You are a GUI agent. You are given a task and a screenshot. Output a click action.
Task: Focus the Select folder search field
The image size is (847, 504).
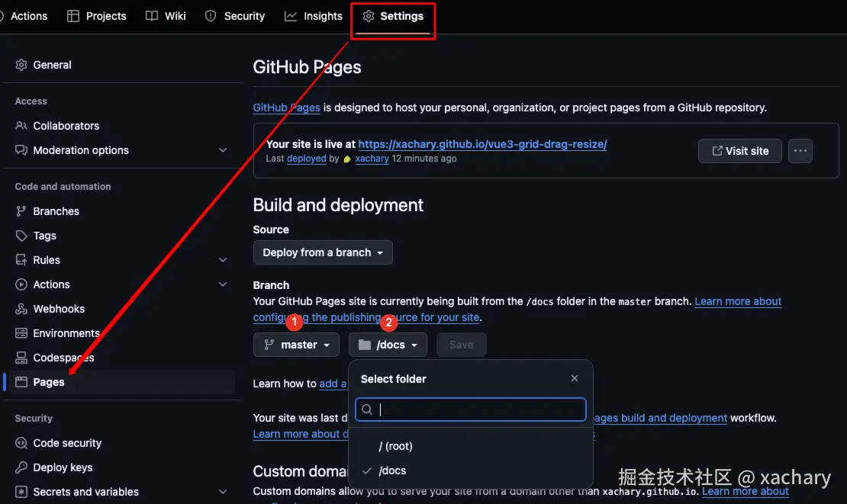pos(471,409)
